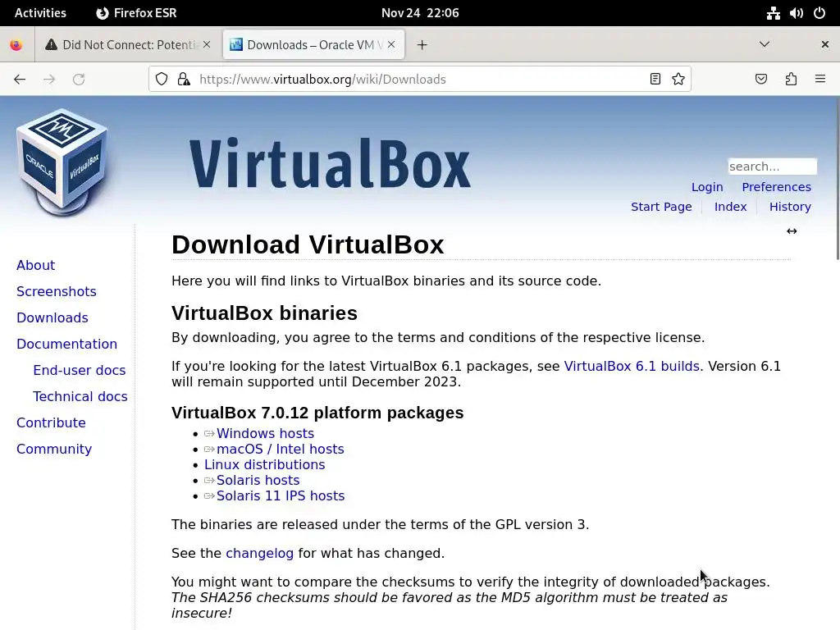Close the Downloads Oracle VM tab
Viewport: 840px width, 630px height.
[x=391, y=44]
